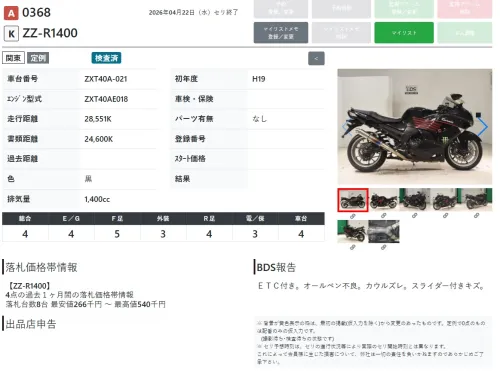Screen dimensions: 500x387
Task: Select the engine close-up thumbnail
Action: 384,231
